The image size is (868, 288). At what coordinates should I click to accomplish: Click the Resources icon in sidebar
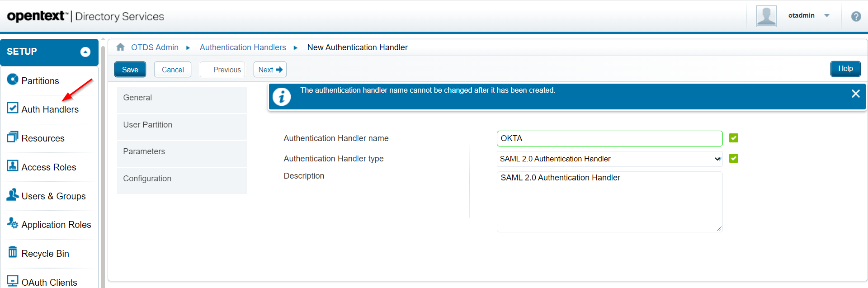[13, 137]
